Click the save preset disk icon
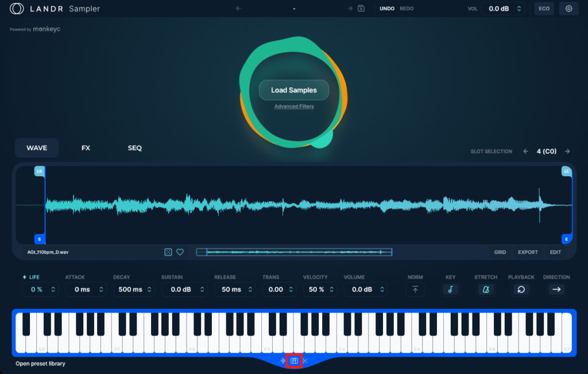 [361, 8]
